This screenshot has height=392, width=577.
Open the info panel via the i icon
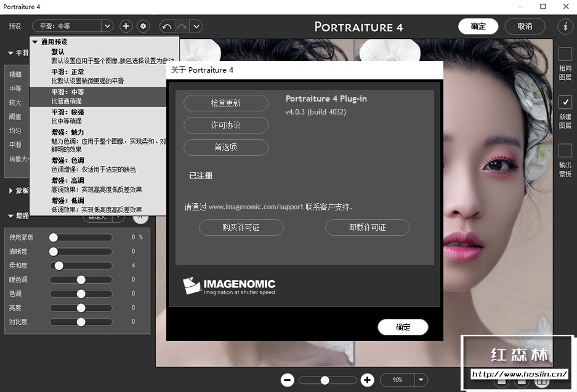point(565,26)
